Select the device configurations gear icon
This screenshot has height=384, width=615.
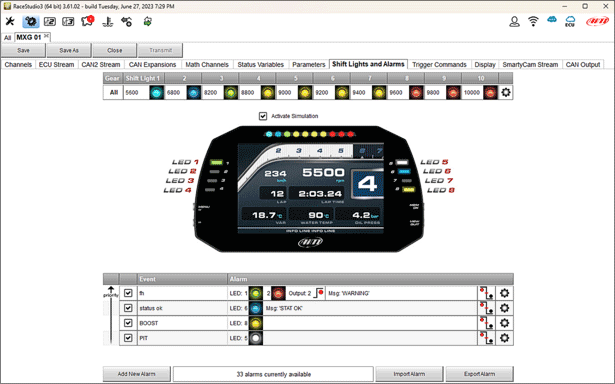[x=31, y=22]
